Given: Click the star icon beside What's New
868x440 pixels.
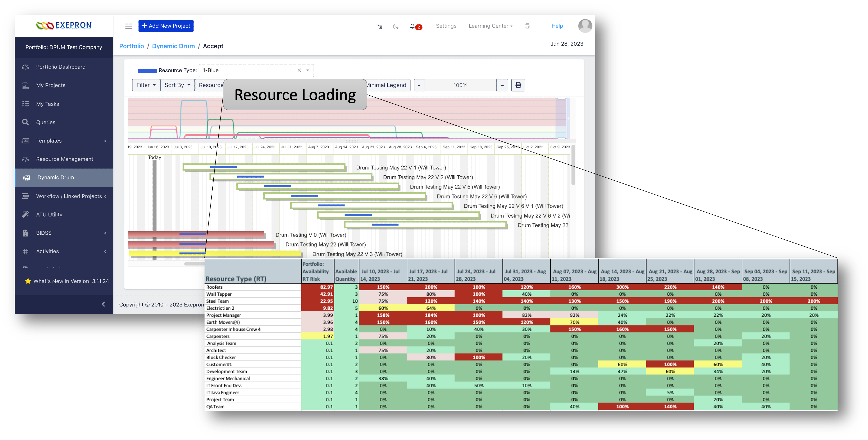Looking at the screenshot, I should pyautogui.click(x=28, y=281).
